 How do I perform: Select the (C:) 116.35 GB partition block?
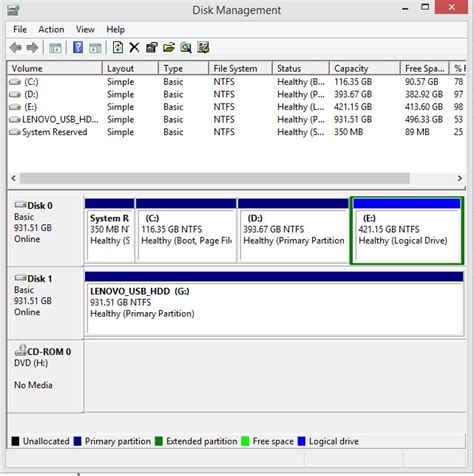pos(186,231)
